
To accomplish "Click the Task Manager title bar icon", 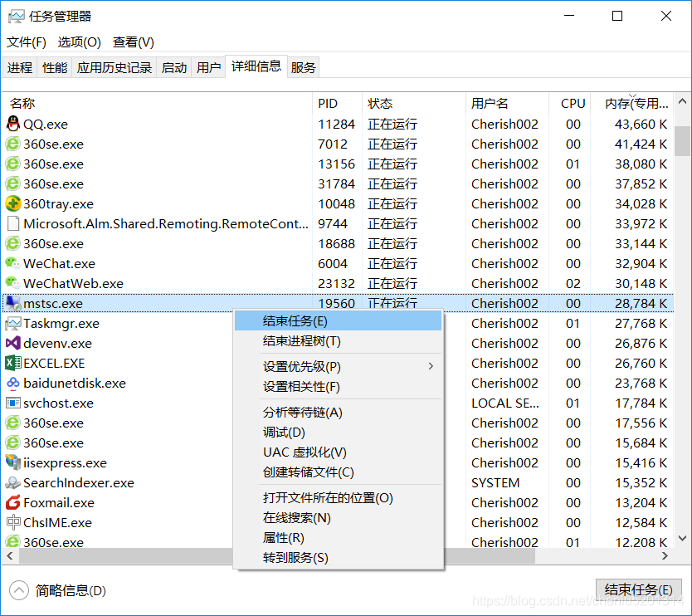I will coord(17,17).
